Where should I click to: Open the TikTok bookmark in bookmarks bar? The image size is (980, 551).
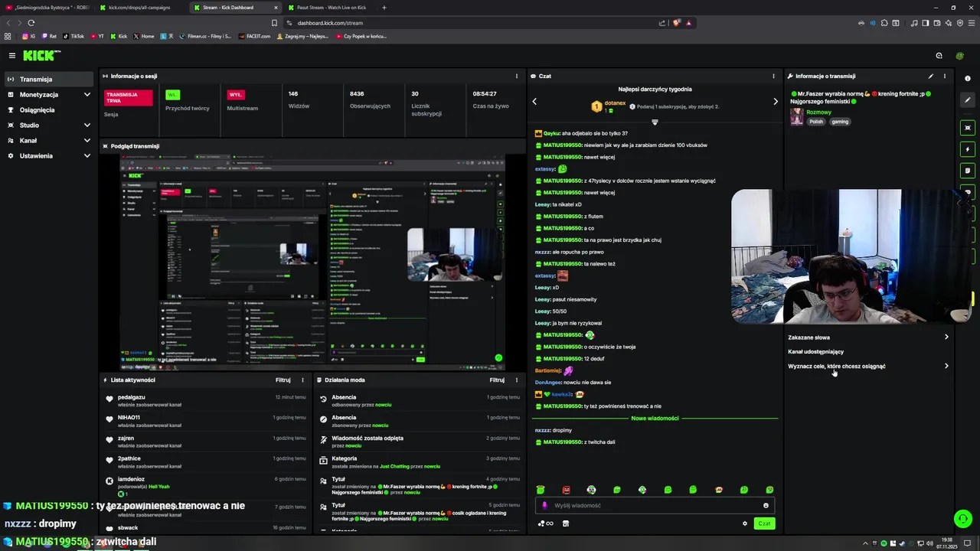click(73, 36)
